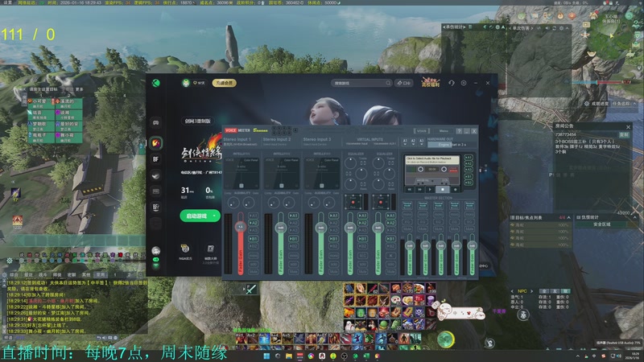Play the Voicemeeter cassette recorder

430,190
